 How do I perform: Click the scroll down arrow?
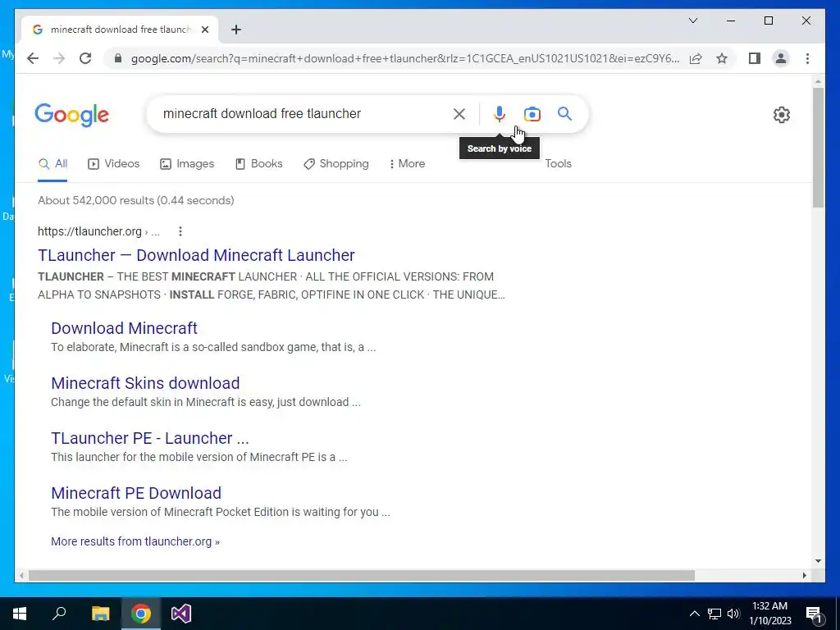click(x=818, y=561)
